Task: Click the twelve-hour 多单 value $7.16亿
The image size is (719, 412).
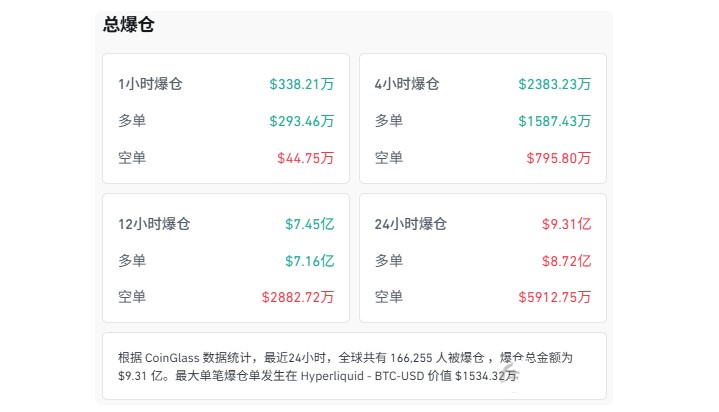Action: [x=310, y=261]
